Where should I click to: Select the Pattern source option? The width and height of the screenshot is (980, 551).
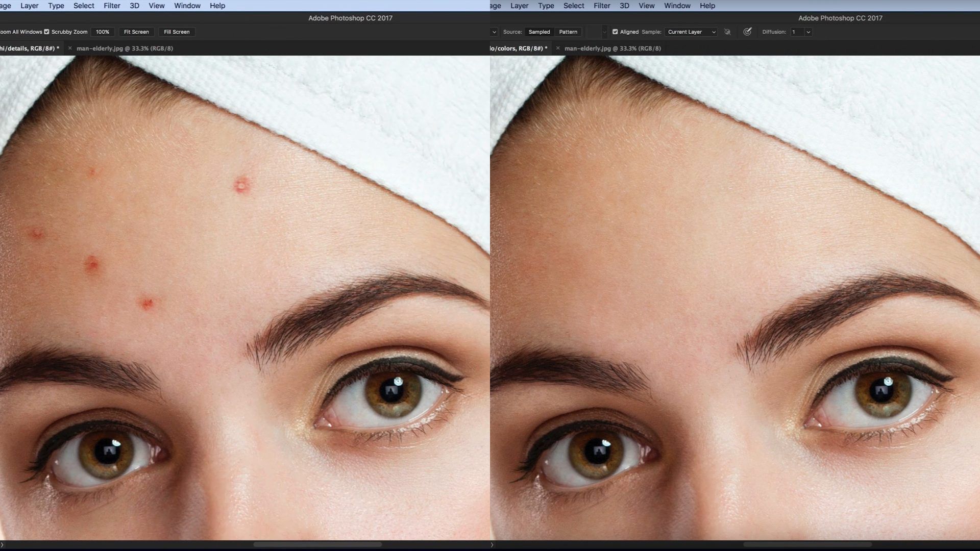click(x=568, y=32)
